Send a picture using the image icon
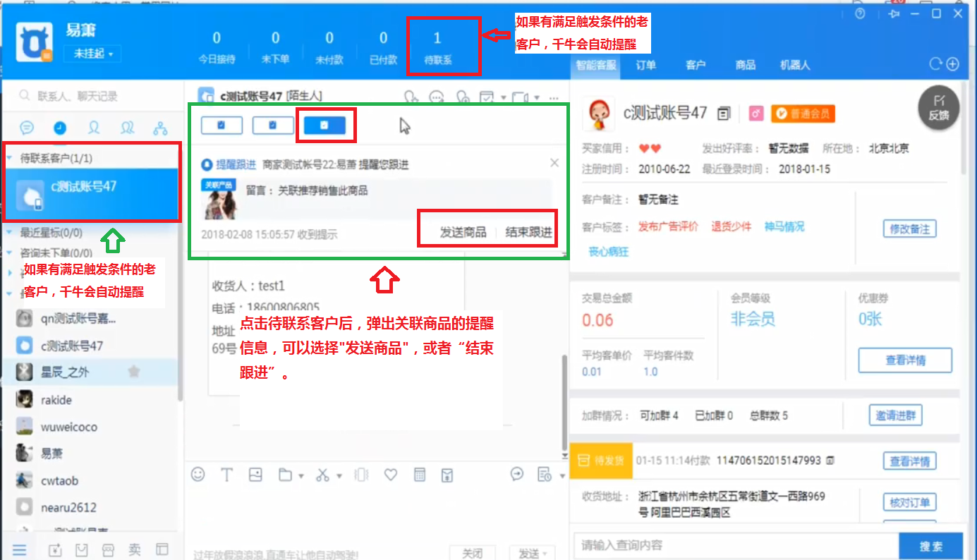 (256, 474)
